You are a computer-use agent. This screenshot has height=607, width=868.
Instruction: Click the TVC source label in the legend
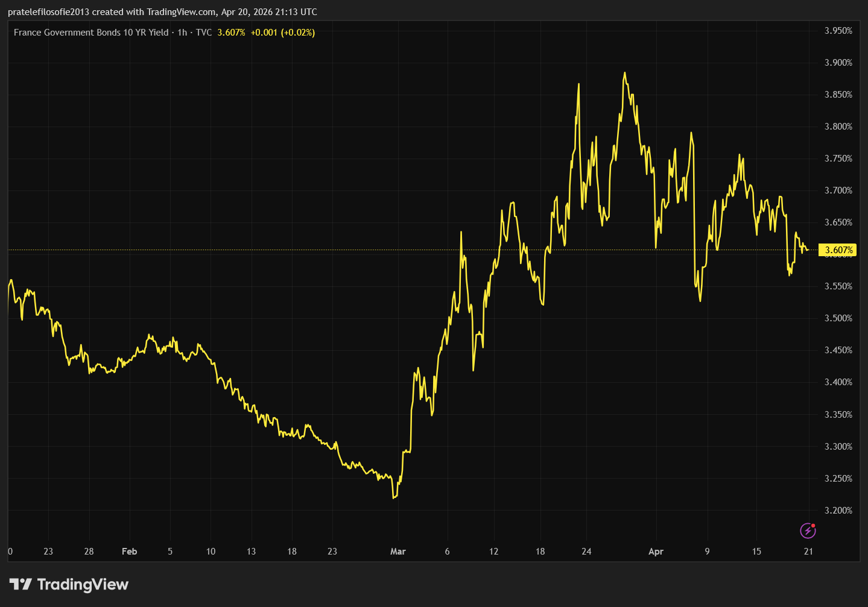click(x=204, y=33)
